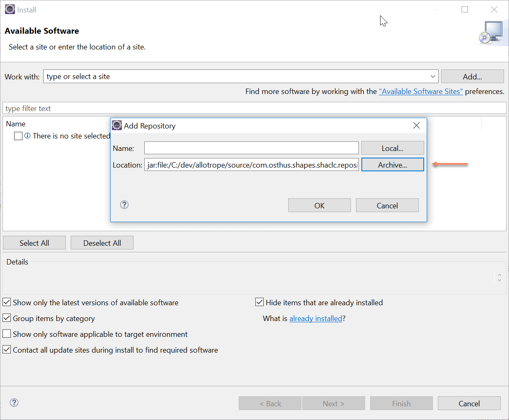Click the Archive button in Add Repository
The height and width of the screenshot is (420, 509).
(393, 164)
